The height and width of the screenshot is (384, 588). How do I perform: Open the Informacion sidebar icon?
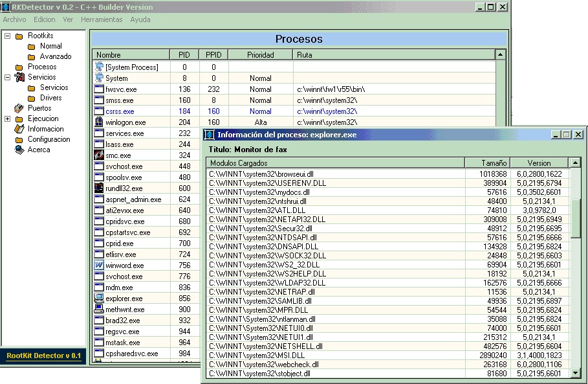(x=19, y=129)
